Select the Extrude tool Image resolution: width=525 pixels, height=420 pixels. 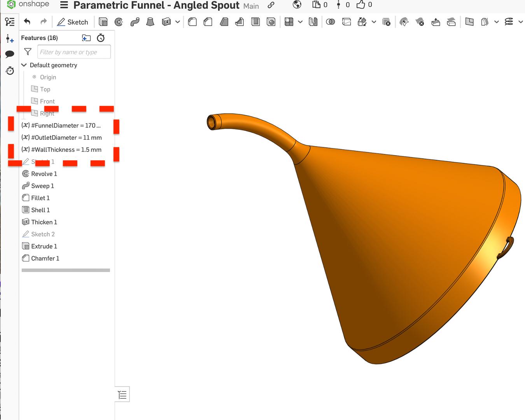[x=103, y=22]
